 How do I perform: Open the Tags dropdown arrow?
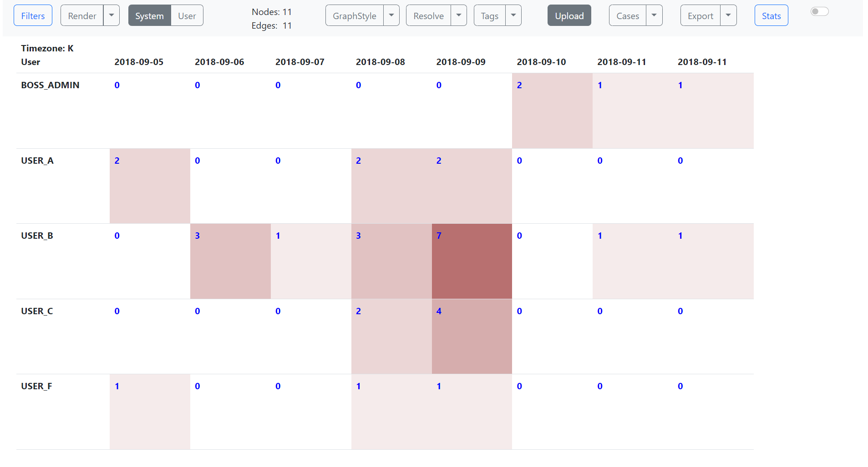pyautogui.click(x=513, y=15)
